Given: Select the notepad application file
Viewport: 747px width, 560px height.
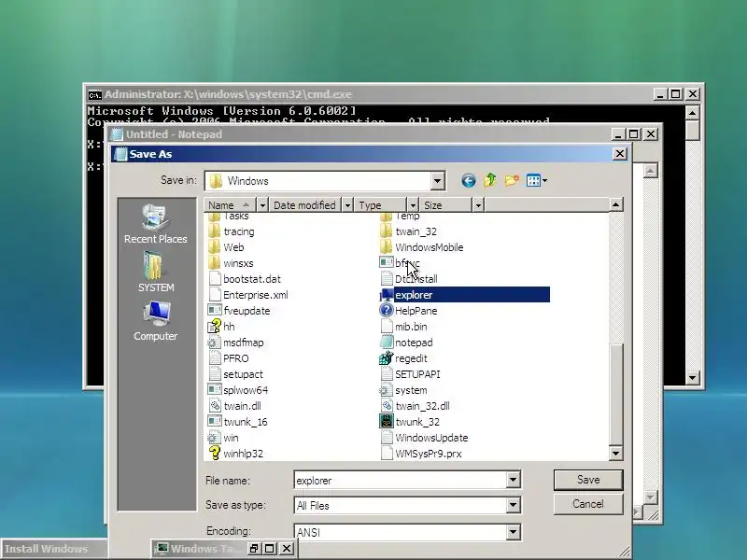Looking at the screenshot, I should (406, 343).
